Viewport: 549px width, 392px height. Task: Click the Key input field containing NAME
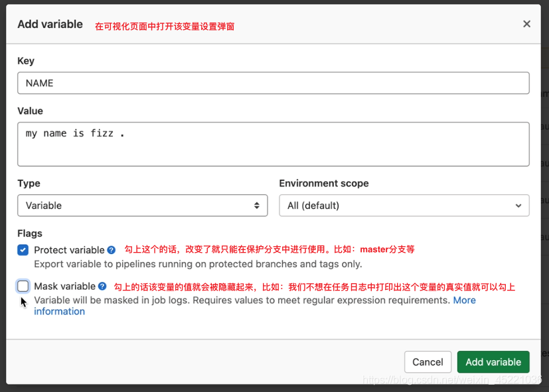pos(273,83)
